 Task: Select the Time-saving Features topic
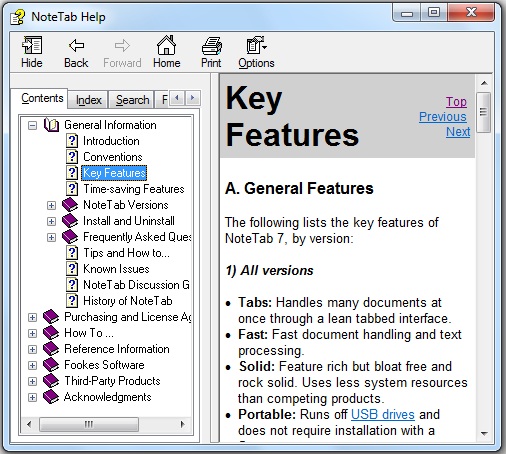tap(134, 189)
